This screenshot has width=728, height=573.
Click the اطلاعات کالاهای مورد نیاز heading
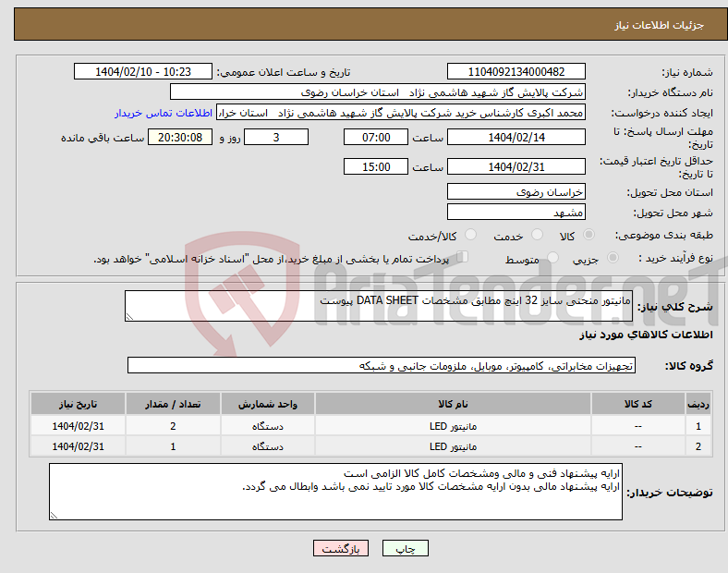coord(646,335)
